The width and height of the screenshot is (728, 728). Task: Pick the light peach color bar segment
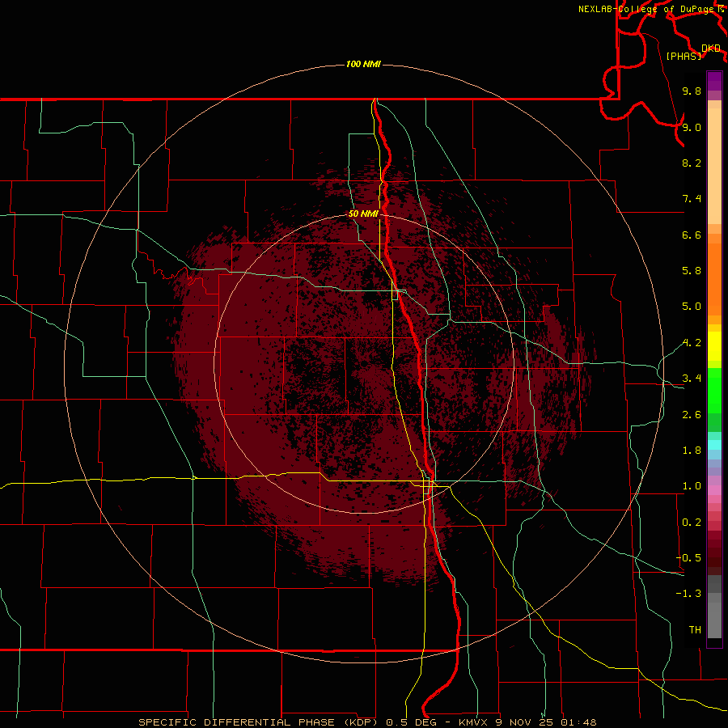click(x=714, y=166)
